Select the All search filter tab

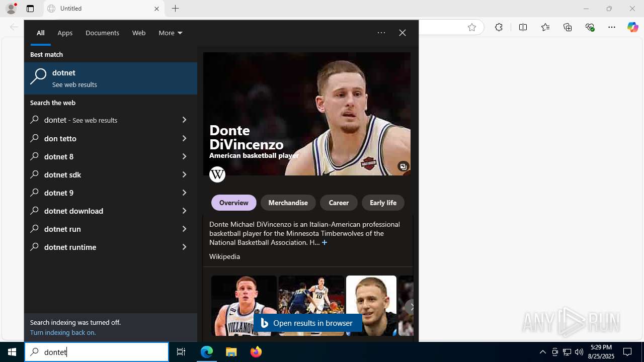click(40, 33)
